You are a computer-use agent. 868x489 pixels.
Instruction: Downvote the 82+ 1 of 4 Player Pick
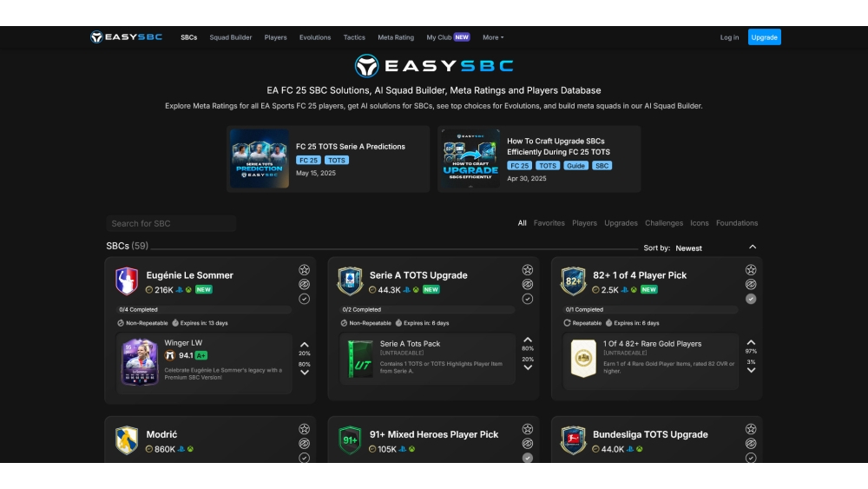point(751,371)
